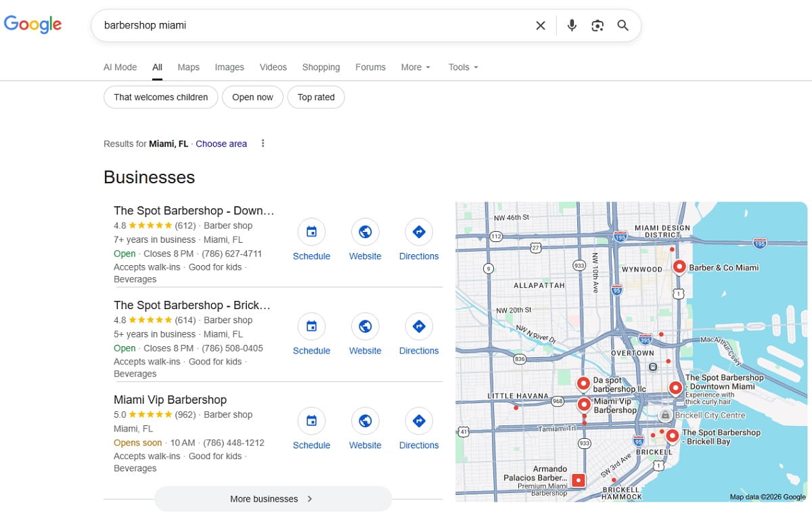This screenshot has height=518, width=812.
Task: Open the Google homepage logo
Action: (32, 24)
